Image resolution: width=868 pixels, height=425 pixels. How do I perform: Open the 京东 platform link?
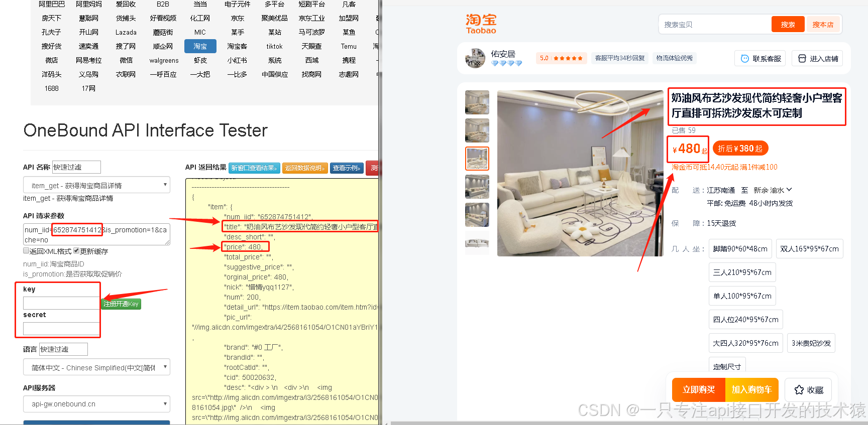point(237,18)
